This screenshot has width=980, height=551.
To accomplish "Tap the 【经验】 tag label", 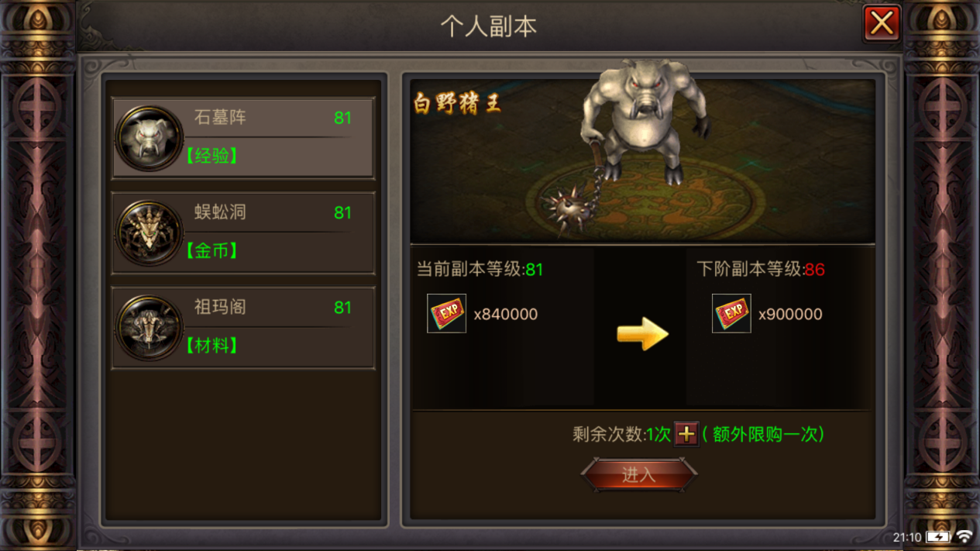I will click(x=211, y=156).
